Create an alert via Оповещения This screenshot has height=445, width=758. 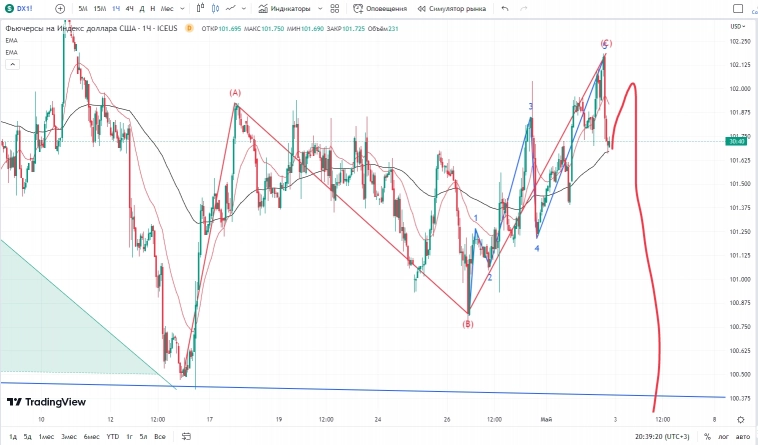pos(380,9)
